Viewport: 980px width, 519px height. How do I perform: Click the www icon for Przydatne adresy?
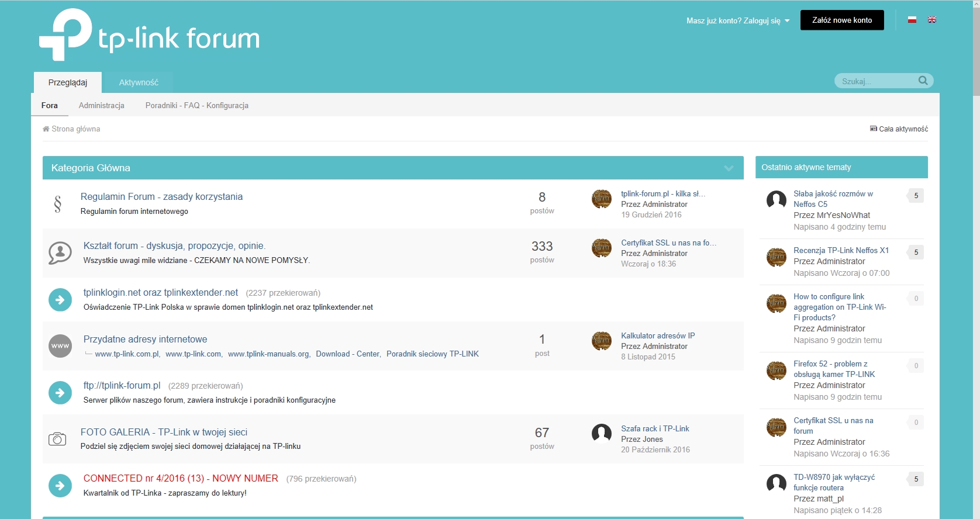pos(60,346)
